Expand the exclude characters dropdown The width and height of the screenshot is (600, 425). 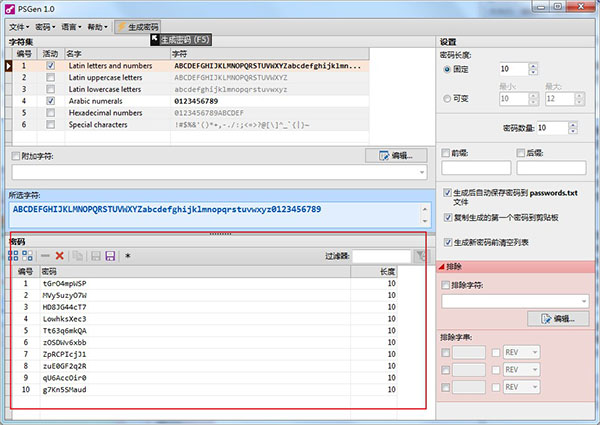(x=584, y=301)
